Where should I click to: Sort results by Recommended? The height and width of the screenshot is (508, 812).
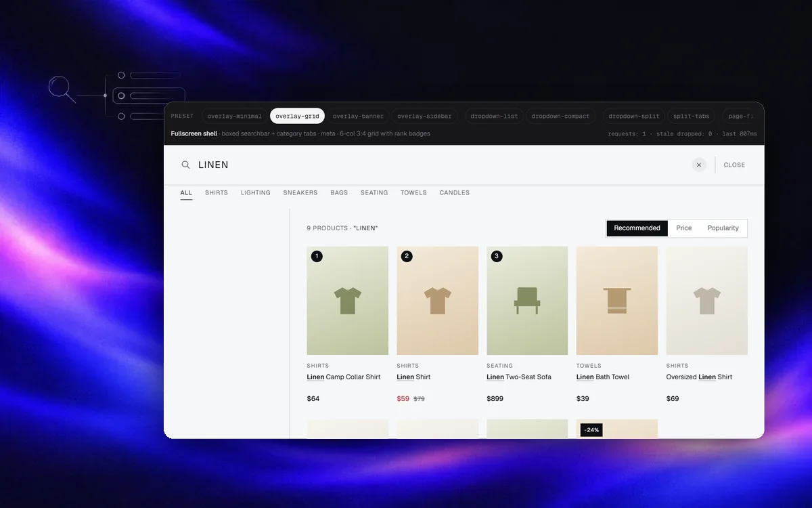(637, 228)
